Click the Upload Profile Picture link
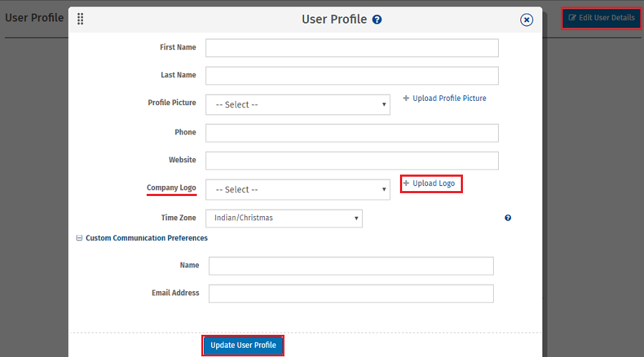Viewport: 644px width, 357px height. click(449, 99)
